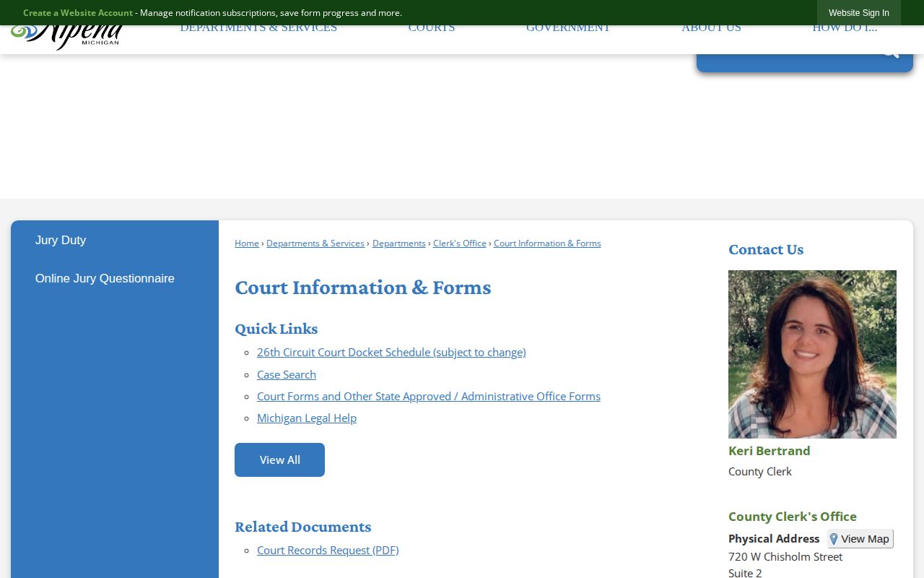Click Departments & Services breadcrumb

click(315, 243)
